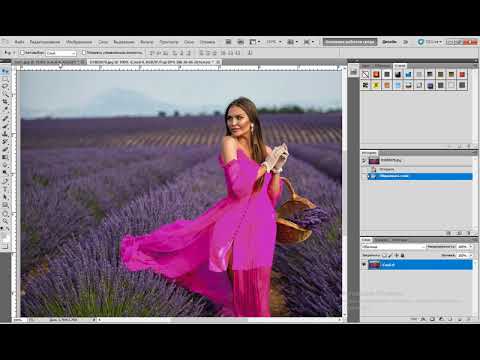Click the foreground color swatch in toolbox

click(x=4, y=236)
